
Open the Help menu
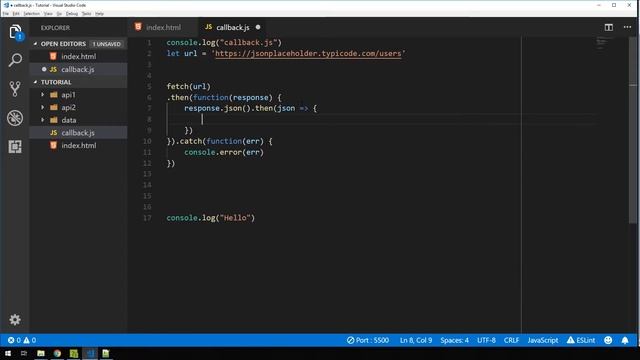(100, 13)
